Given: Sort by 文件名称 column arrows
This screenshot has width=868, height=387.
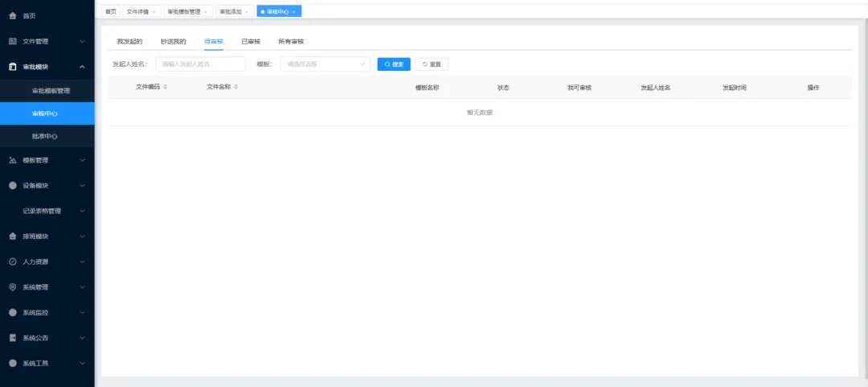Looking at the screenshot, I should pyautogui.click(x=235, y=87).
